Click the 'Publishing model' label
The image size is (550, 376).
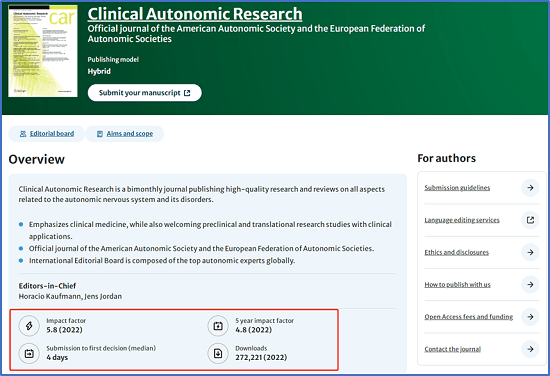point(113,60)
